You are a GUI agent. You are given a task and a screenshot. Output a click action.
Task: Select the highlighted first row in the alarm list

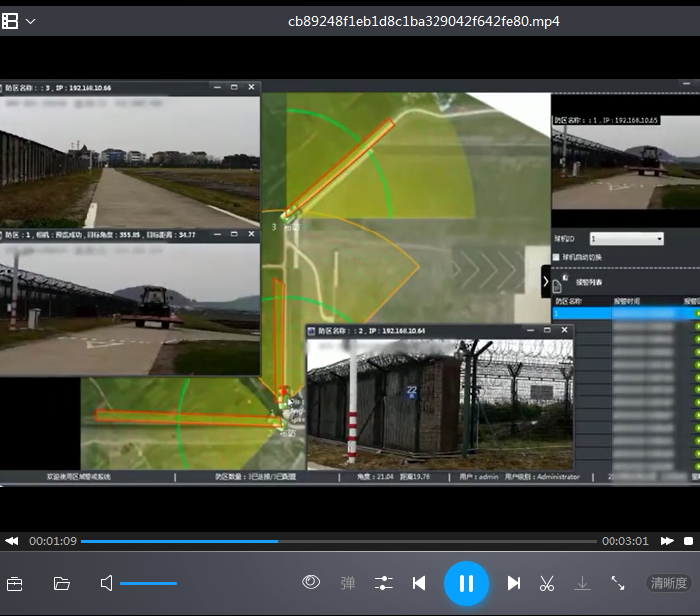(582, 313)
